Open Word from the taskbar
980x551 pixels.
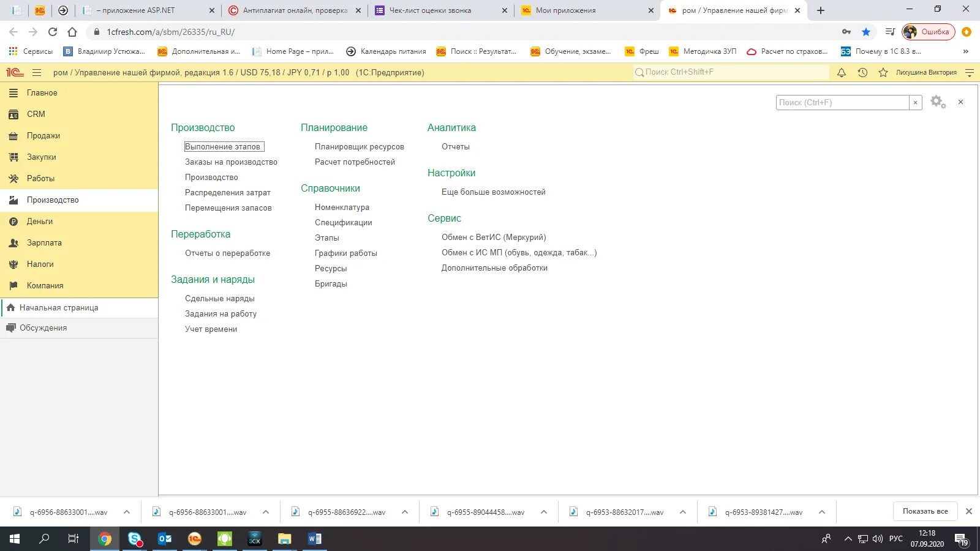pos(314,539)
